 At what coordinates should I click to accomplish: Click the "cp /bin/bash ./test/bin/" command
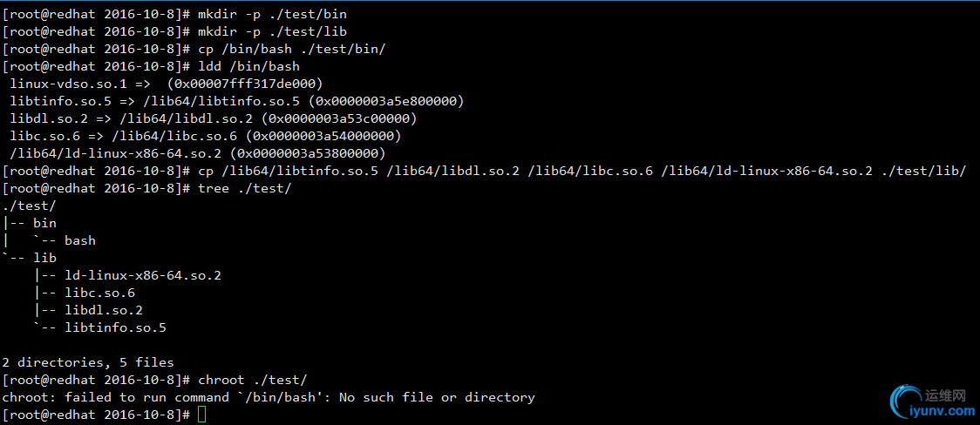coord(292,49)
